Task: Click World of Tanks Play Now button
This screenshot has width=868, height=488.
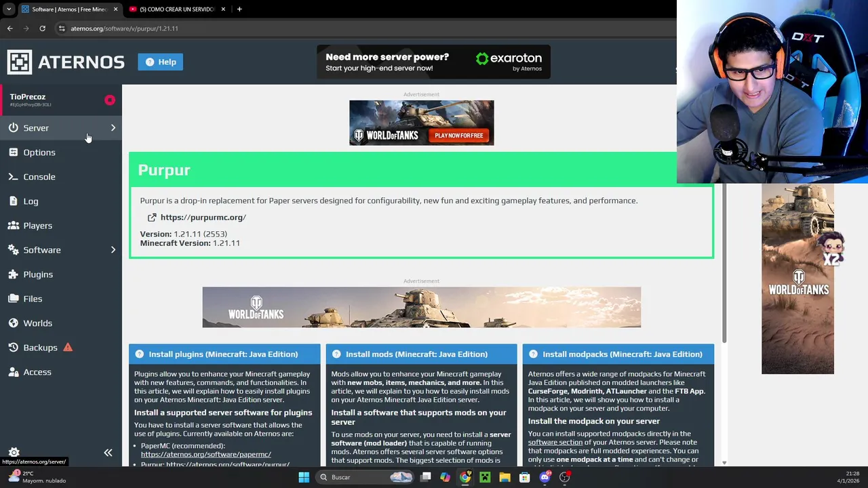Action: click(x=459, y=136)
